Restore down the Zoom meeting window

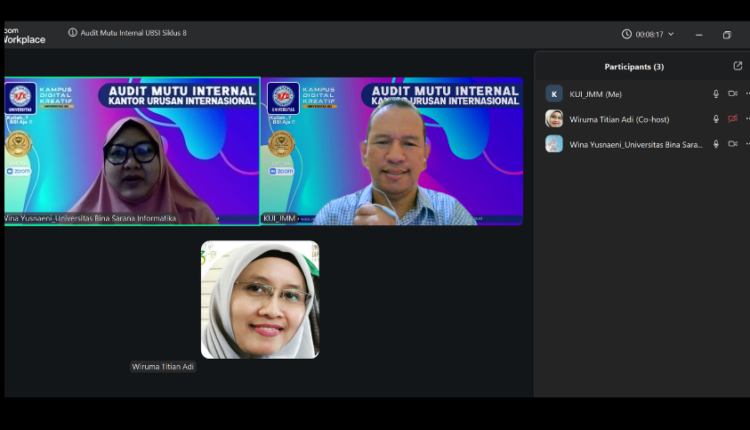pyautogui.click(x=727, y=34)
